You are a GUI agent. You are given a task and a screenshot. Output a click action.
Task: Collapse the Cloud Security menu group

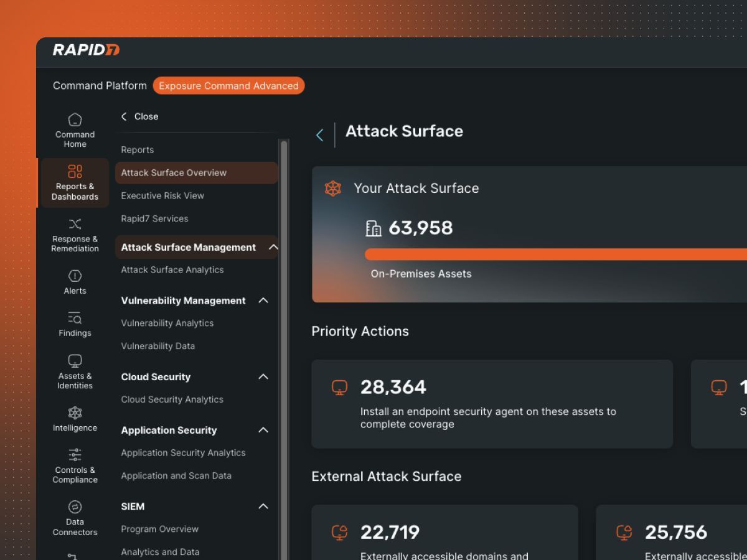pyautogui.click(x=263, y=376)
